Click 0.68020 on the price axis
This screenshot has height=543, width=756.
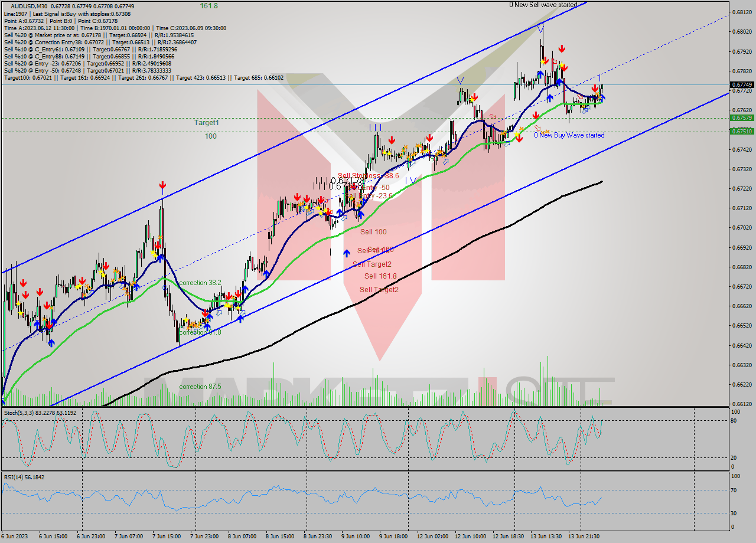[742, 31]
